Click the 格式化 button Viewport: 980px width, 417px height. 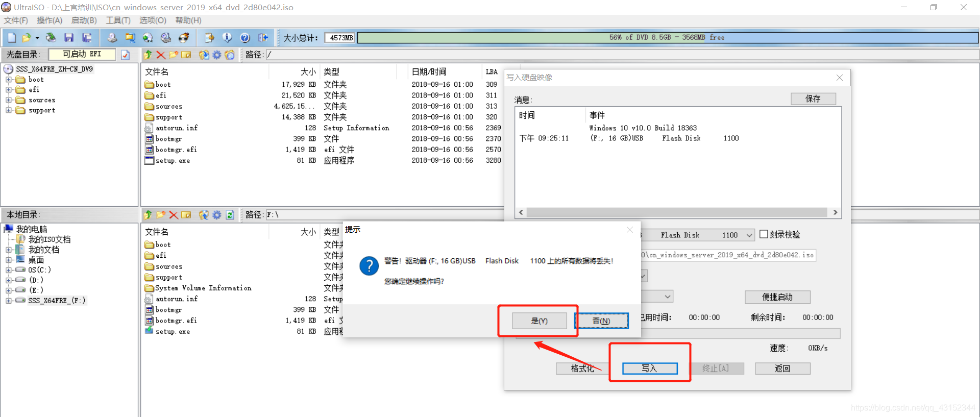(582, 369)
